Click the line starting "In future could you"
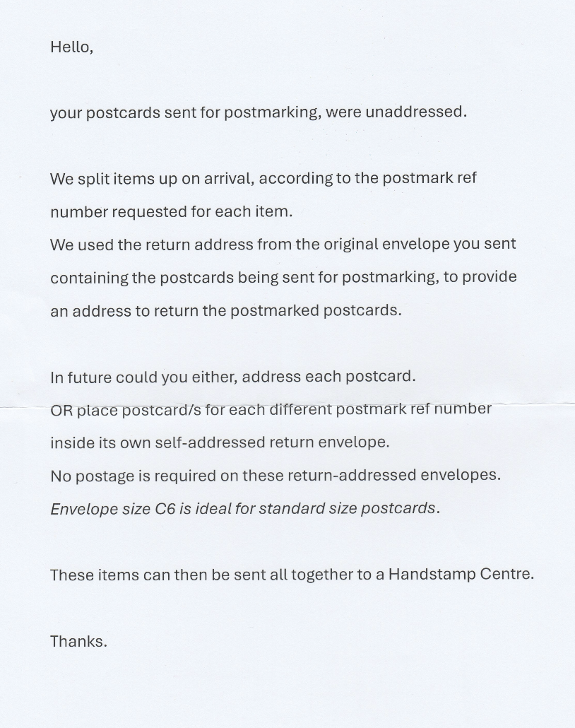575x728 pixels. click(232, 377)
